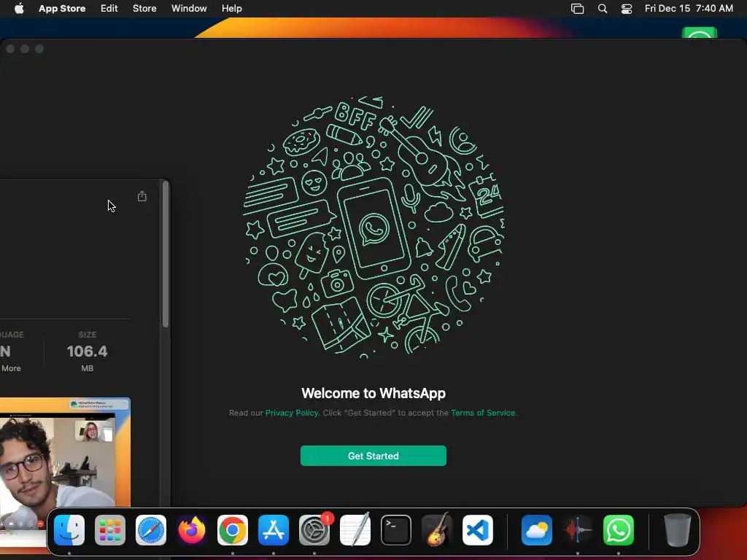Open Control Center in menu bar
The image size is (747, 560).
(x=627, y=9)
